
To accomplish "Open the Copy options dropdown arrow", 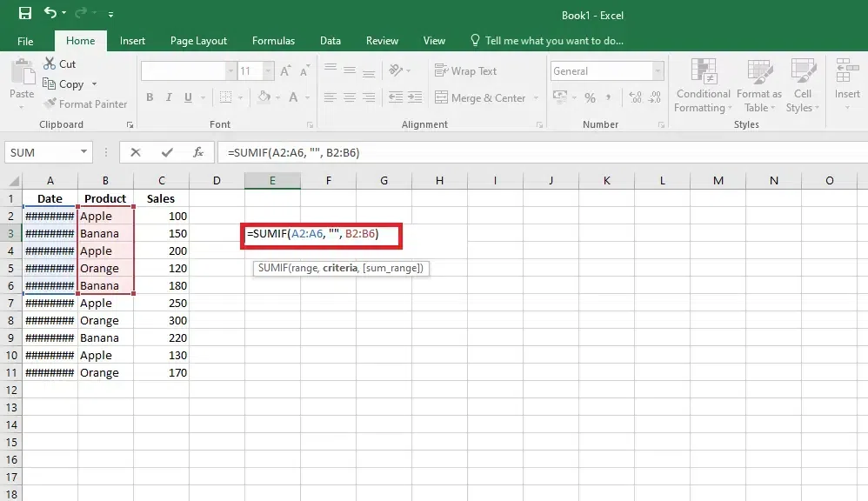I will tap(94, 84).
